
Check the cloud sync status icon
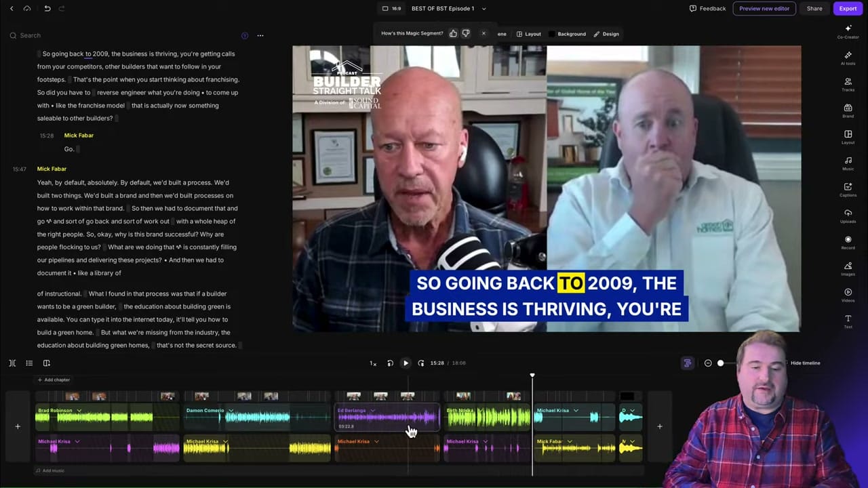coord(27,8)
